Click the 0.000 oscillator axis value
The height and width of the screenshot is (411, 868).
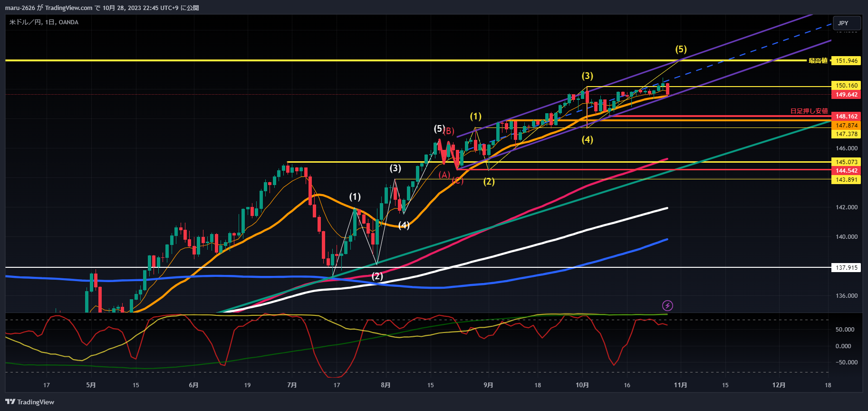pyautogui.click(x=843, y=346)
